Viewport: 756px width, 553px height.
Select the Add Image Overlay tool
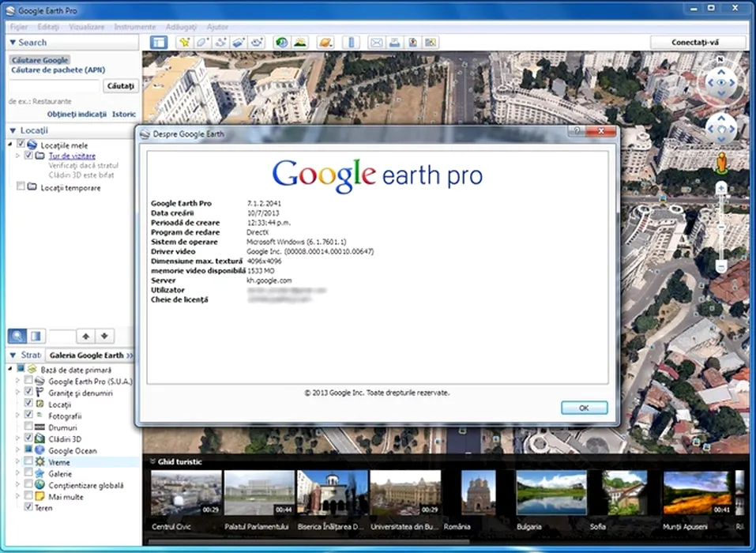(239, 43)
